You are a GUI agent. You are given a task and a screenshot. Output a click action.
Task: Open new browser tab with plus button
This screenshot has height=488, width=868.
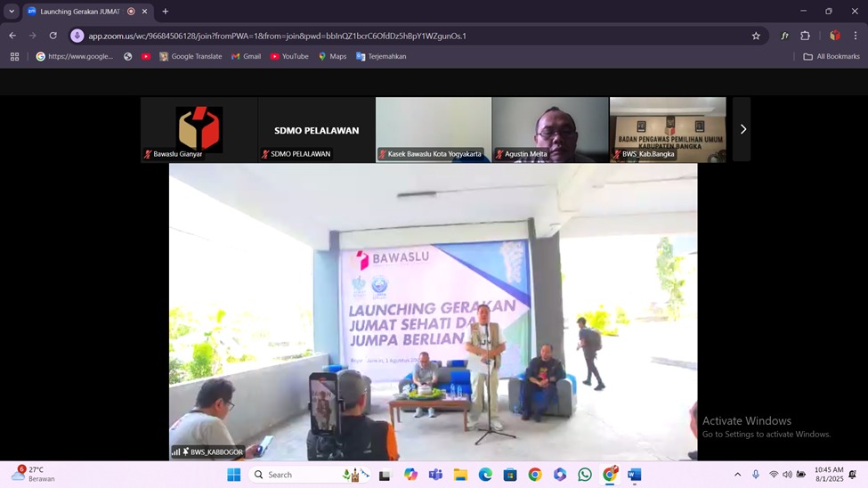[x=165, y=11]
